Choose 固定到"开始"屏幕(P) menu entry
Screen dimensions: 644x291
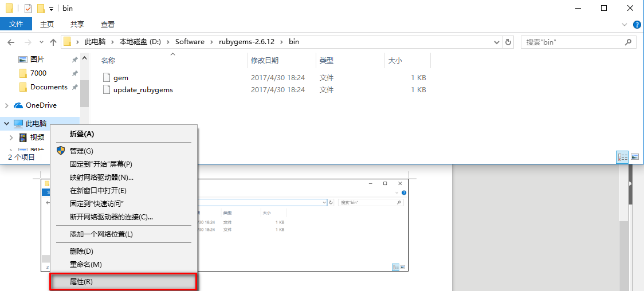coord(124,164)
